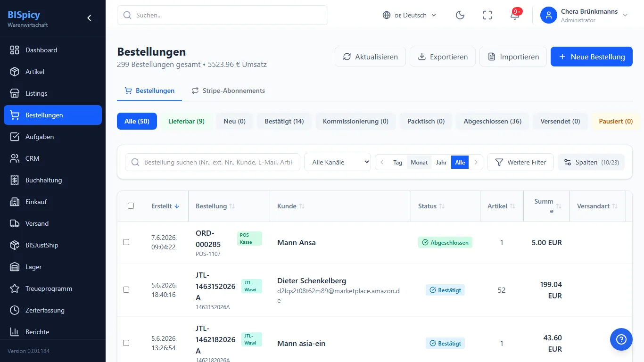Open BISJustShip from the sidebar
The image size is (644, 362).
[x=53, y=245]
